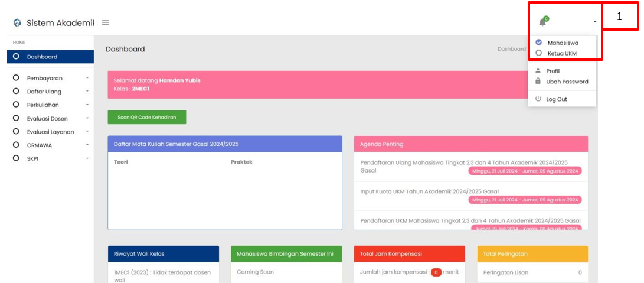
Task: Open Daftar Ulang sidebar menu item
Action: point(44,92)
